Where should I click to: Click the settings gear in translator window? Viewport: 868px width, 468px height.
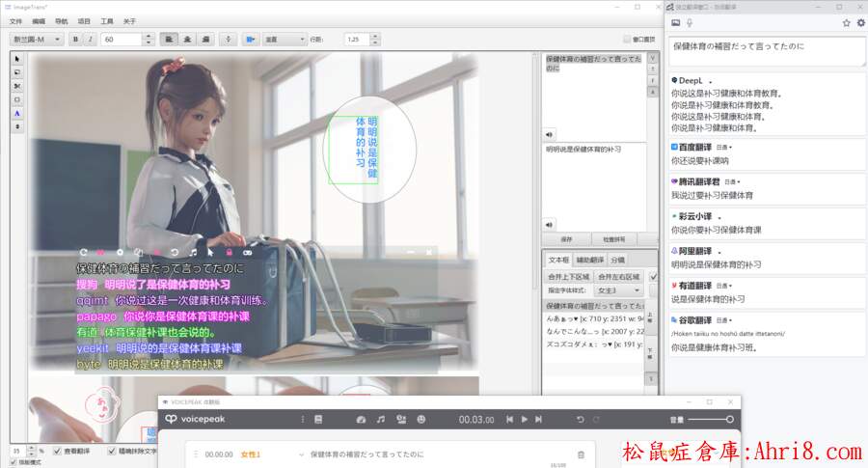(x=859, y=22)
